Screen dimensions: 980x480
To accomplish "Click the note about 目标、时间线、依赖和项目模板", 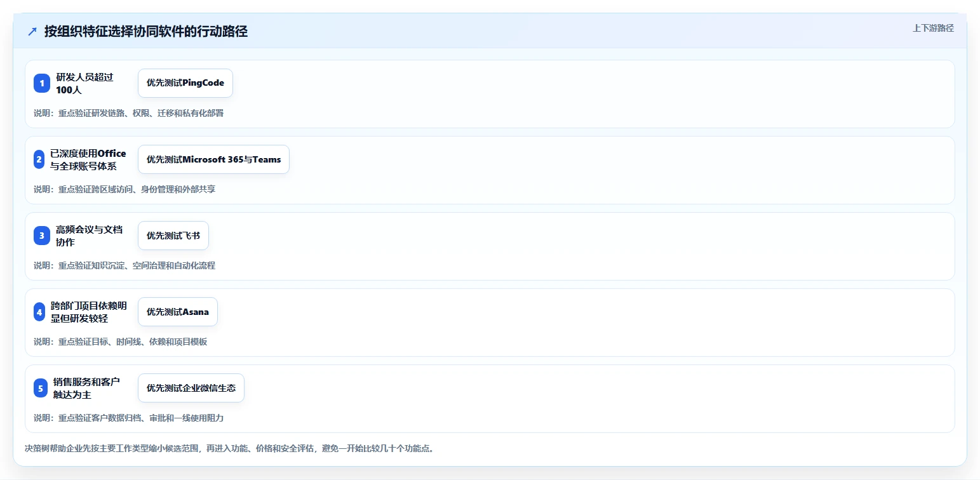I will tap(120, 342).
